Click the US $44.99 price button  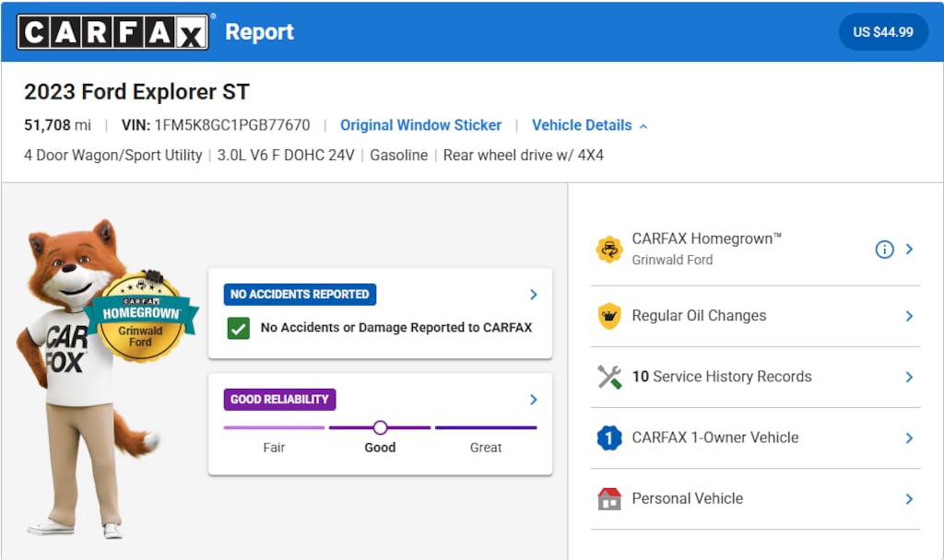[883, 32]
